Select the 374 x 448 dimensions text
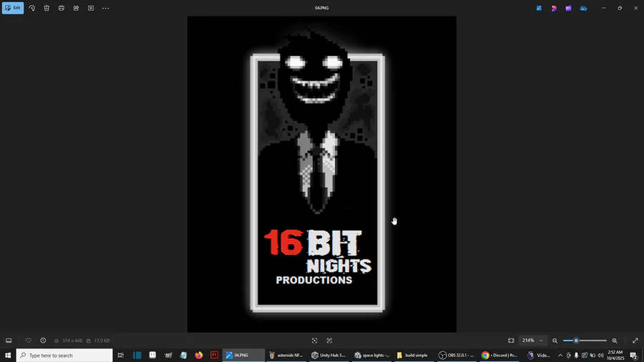Viewport: 644px width, 362px height. tap(72, 341)
